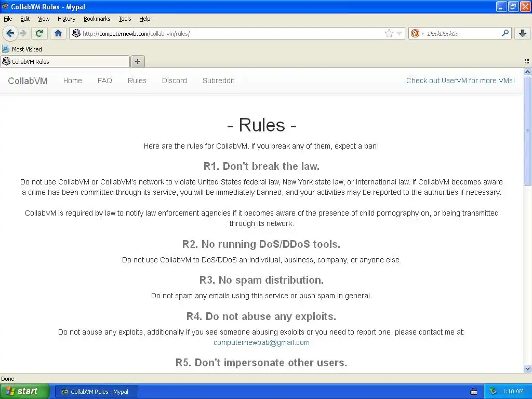The image size is (532, 399).
Task: Click the vertical scrollbar thumb
Action: click(528, 130)
